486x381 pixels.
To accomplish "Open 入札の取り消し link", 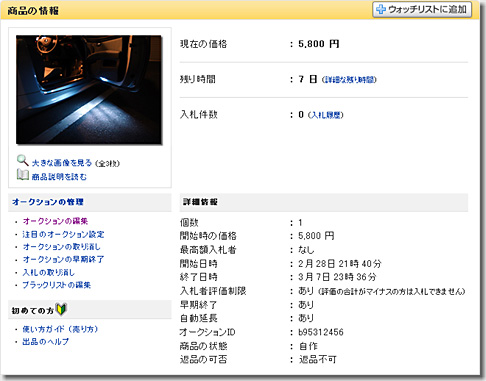I will click(49, 272).
